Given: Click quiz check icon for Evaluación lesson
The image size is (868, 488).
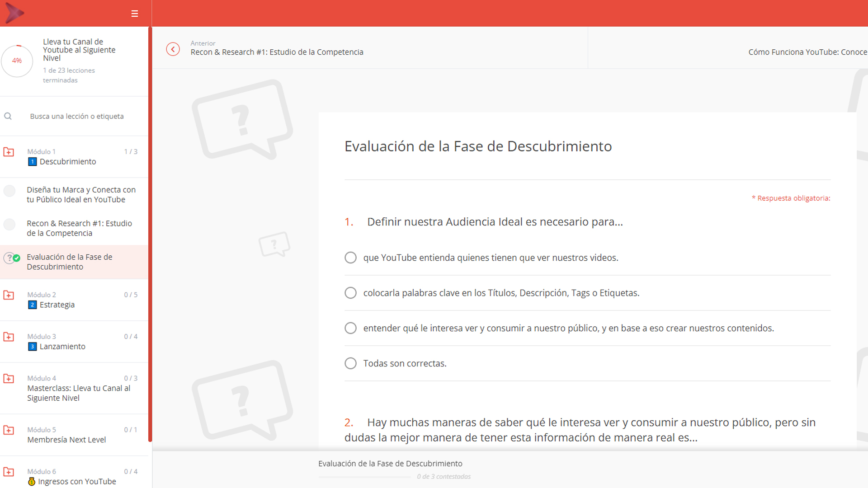Looking at the screenshot, I should [12, 258].
